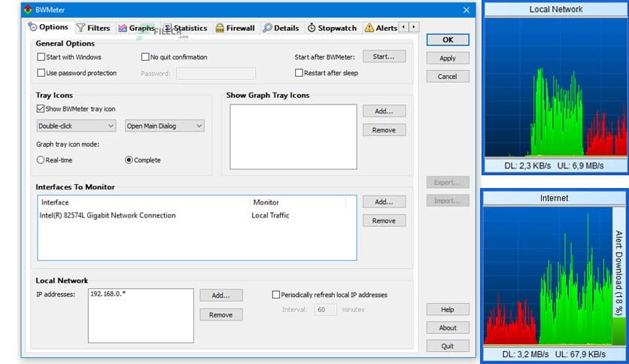Switch to the Filters tab
Screen dimensions: 629x364
(93, 28)
